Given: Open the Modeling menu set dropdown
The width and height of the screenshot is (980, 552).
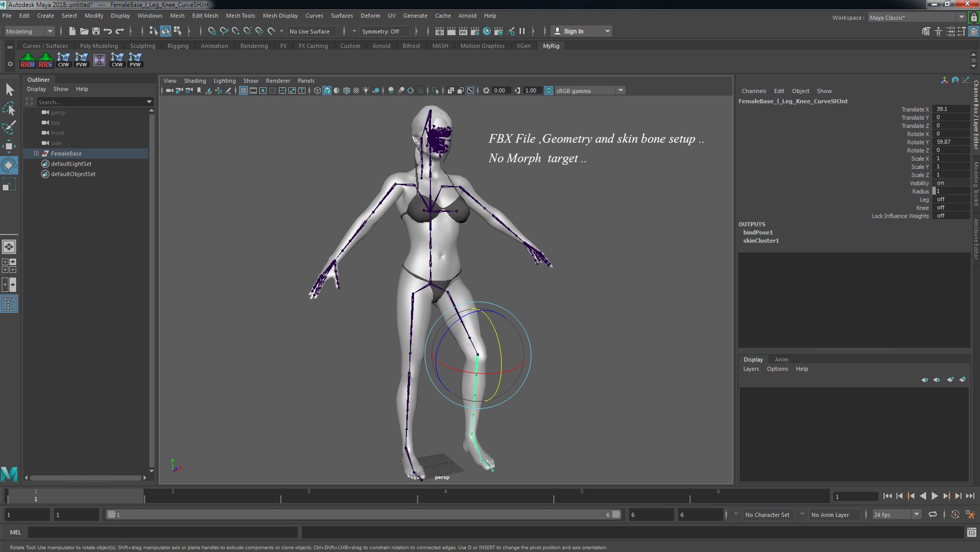Looking at the screenshot, I should [29, 31].
